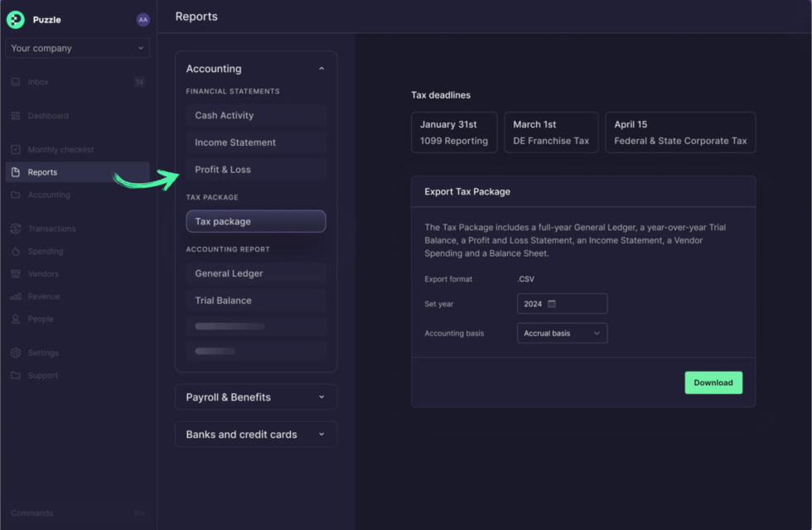Expand the Payroll & Benefits section

click(x=256, y=397)
